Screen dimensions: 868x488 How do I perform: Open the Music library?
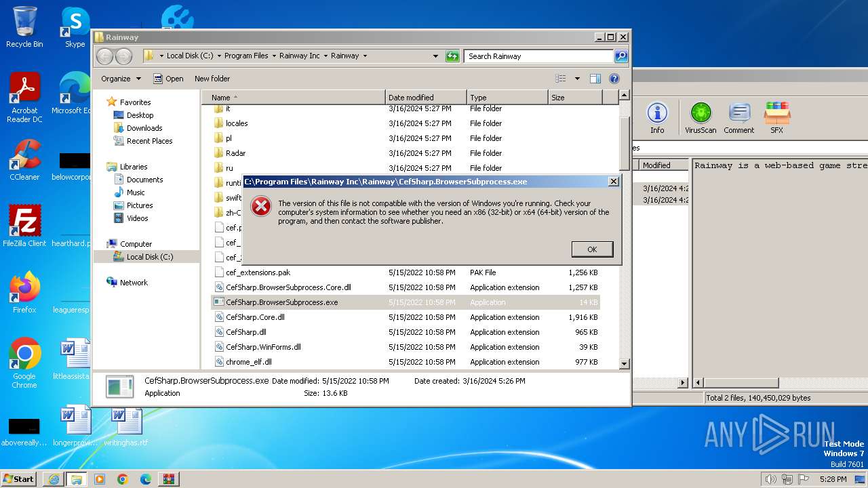(136, 192)
